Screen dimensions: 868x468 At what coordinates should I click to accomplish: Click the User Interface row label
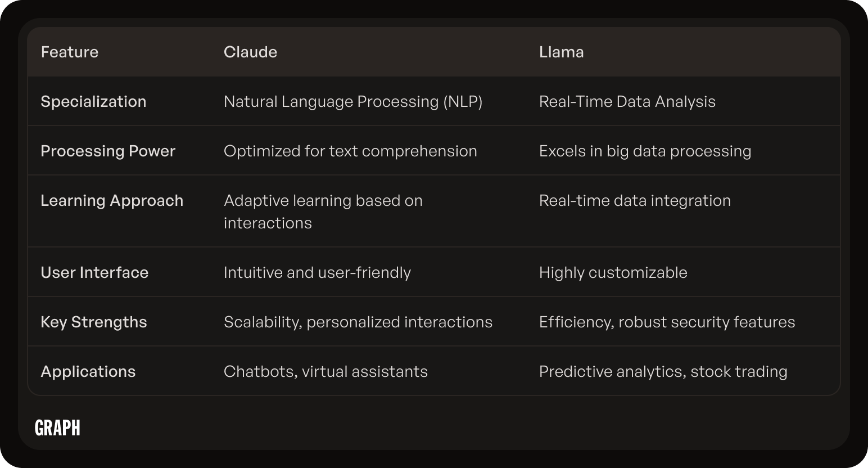coord(94,272)
